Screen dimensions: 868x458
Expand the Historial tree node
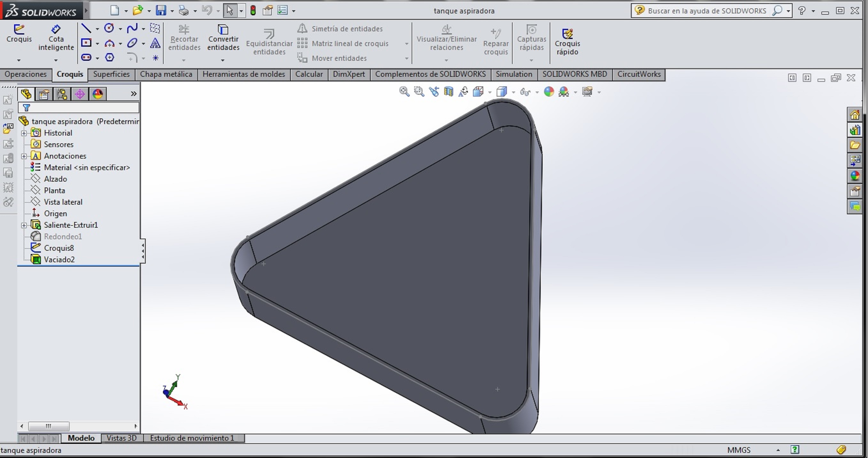coord(24,133)
